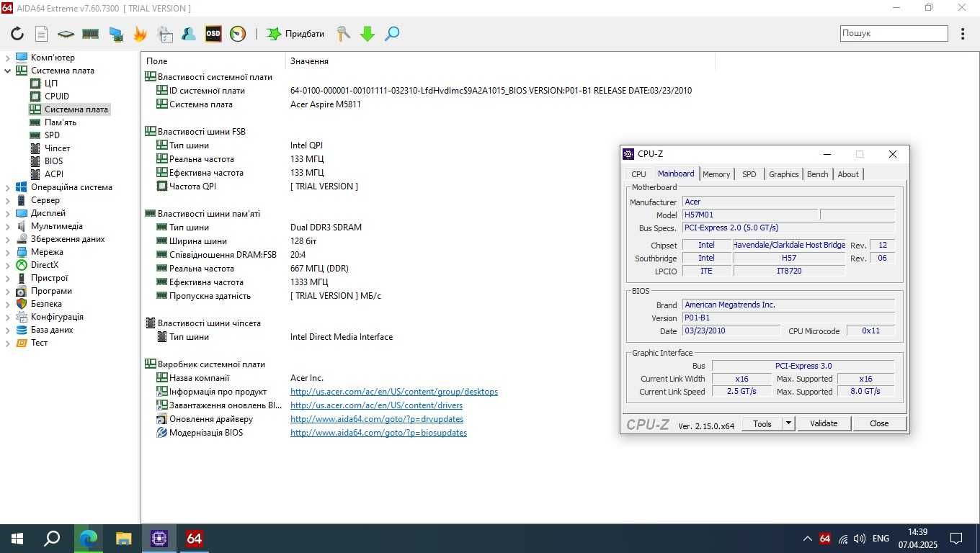Open the aida64 drvupdates link

tap(377, 419)
